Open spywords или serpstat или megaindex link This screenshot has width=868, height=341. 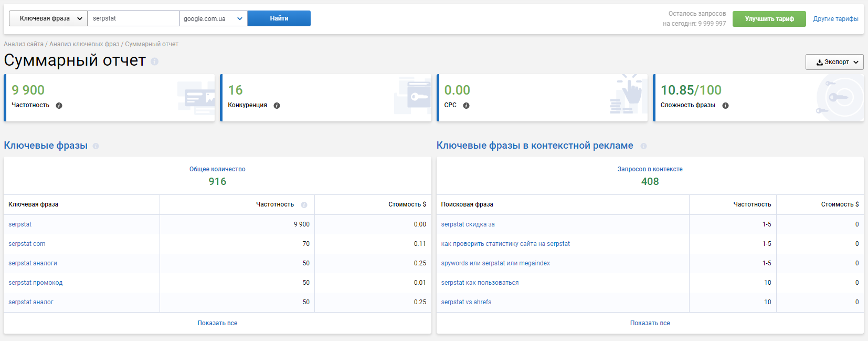495,263
